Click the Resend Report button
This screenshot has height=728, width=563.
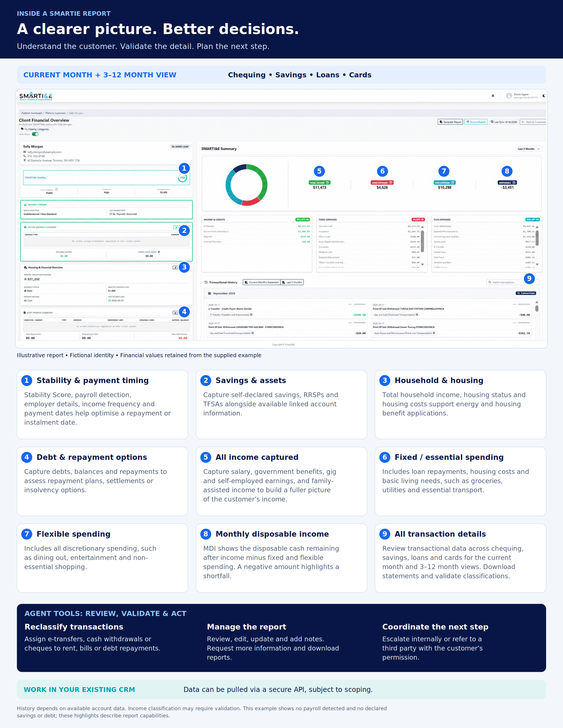pos(476,122)
